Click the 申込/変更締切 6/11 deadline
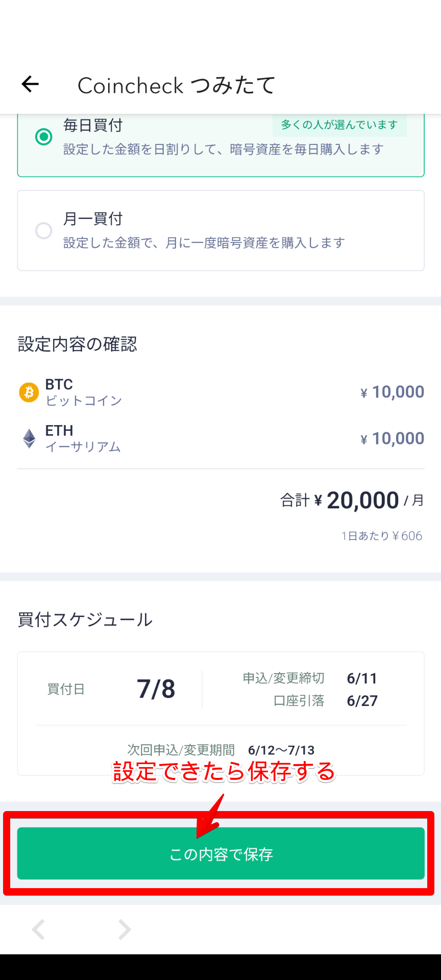The image size is (441, 980). (310, 678)
